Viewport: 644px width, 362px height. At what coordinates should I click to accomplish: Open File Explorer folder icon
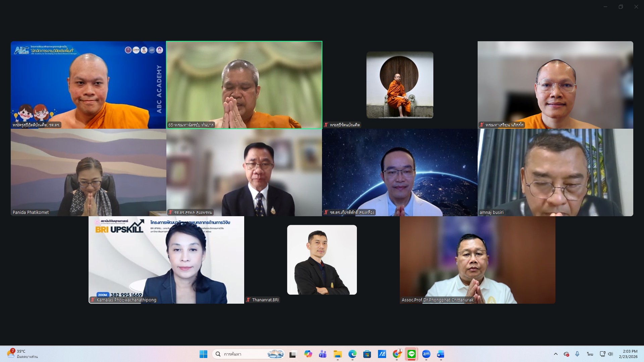pos(337,354)
